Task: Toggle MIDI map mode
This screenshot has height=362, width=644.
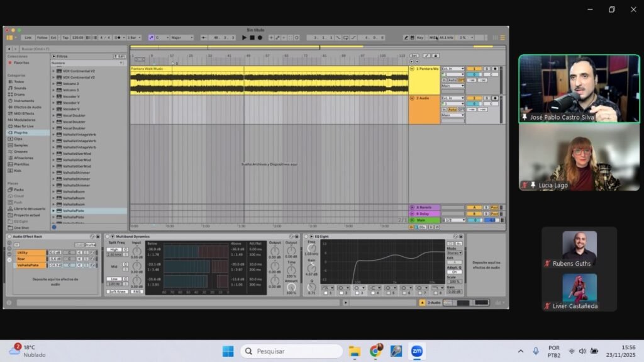Action: click(433, 38)
